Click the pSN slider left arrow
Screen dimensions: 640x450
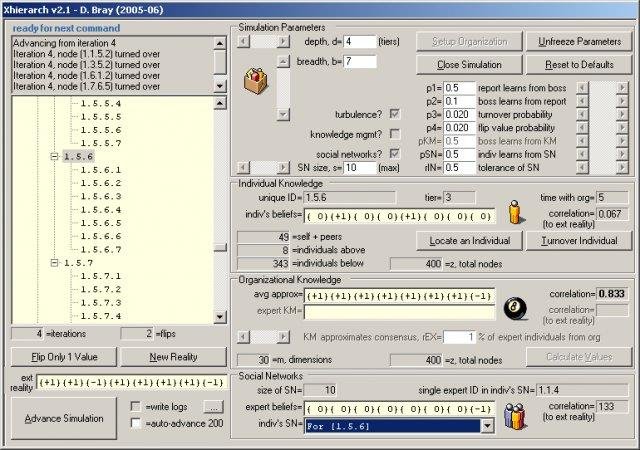pos(582,154)
